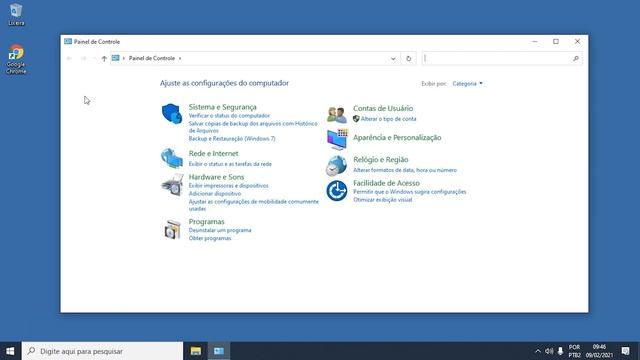Screen dimensions: 640x360
Task: Click Salvar cópias de backup com Histórico de Arquivos
Action: 253,127
